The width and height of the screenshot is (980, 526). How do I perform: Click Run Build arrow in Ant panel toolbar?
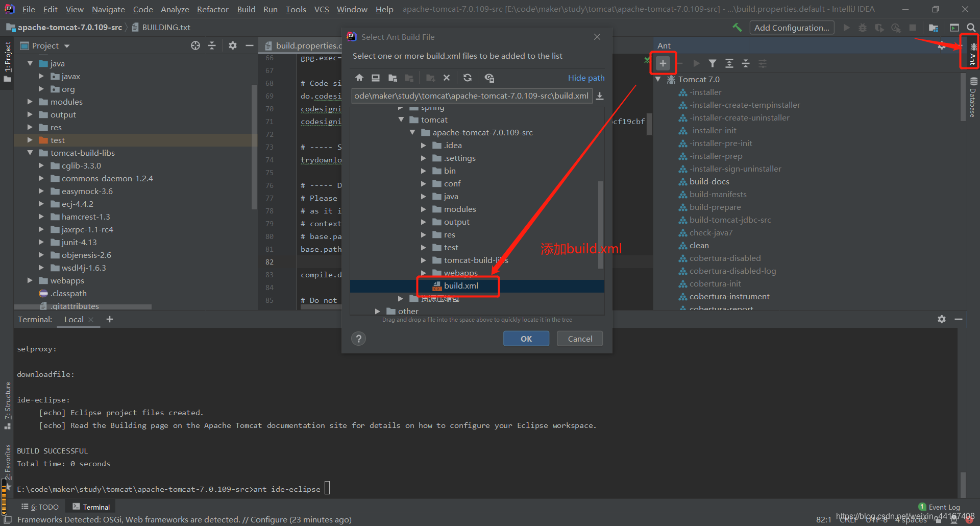(696, 63)
